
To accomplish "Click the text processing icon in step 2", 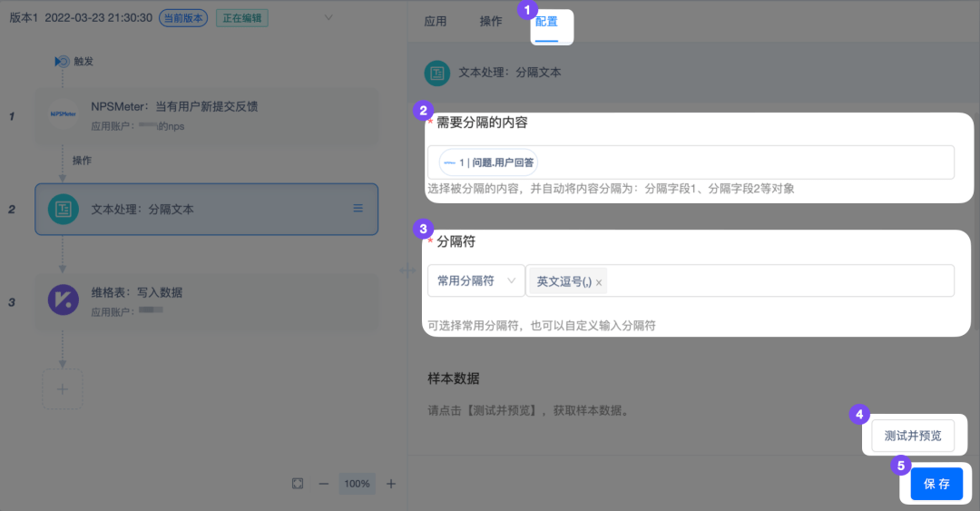I will [x=64, y=210].
